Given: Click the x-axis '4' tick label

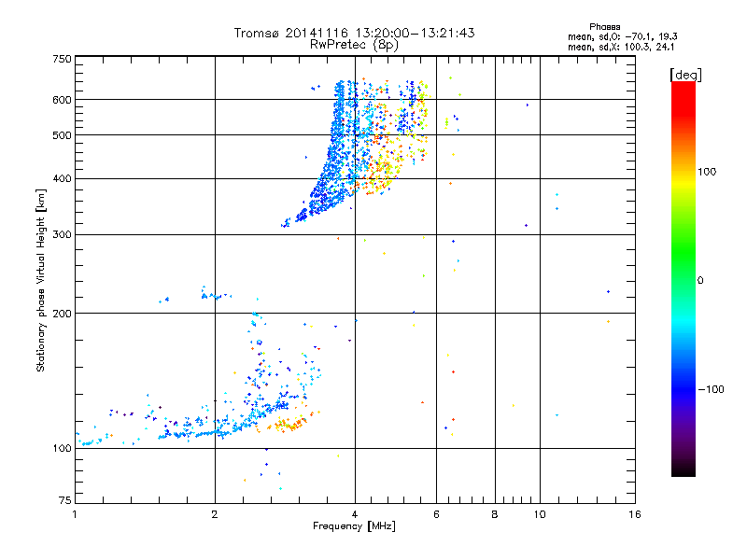Looking at the screenshot, I should point(355,514).
